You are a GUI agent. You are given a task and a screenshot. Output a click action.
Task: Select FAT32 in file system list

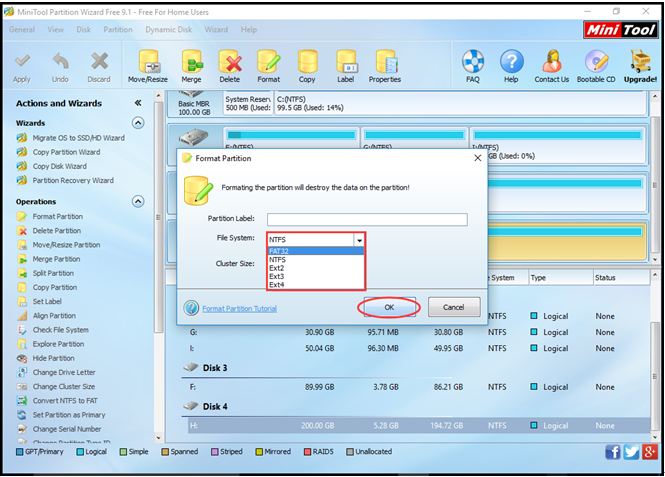pos(316,251)
